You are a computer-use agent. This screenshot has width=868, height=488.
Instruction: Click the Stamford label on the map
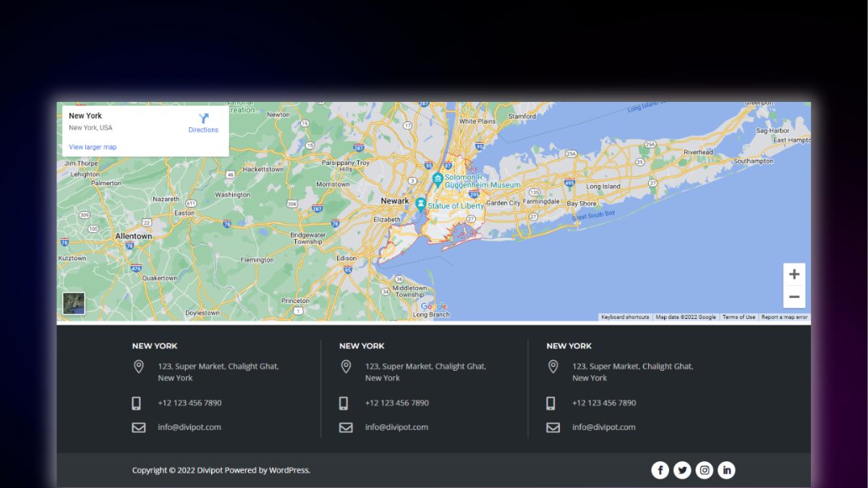(522, 116)
